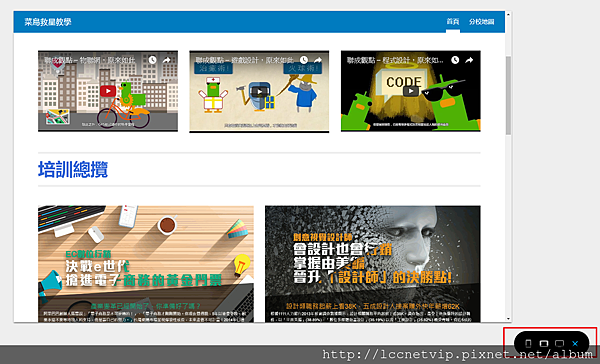The image size is (600, 364).
Task: Open the 分校地圖 navigation tab
Action: click(481, 22)
